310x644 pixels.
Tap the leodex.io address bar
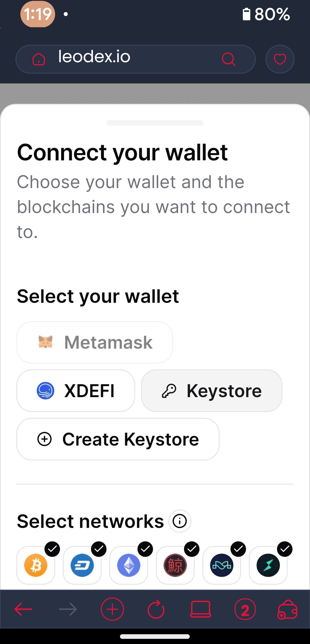pos(135,59)
